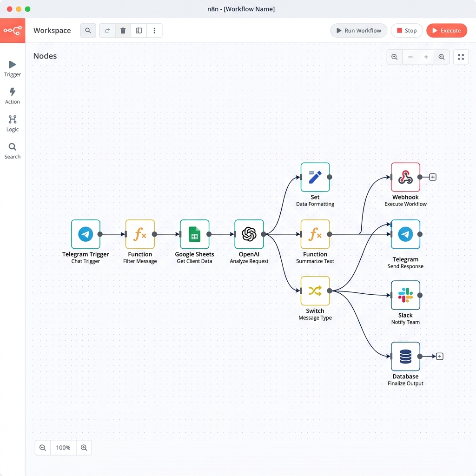Click the "Execute Workflow" subtitle under Webhook

(x=405, y=204)
